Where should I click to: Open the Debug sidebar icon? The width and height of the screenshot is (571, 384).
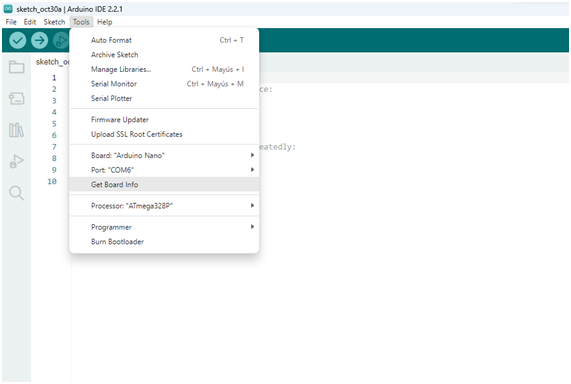coord(16,161)
